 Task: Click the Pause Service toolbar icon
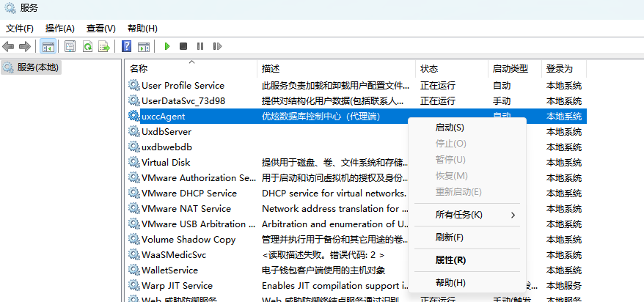pos(200,46)
